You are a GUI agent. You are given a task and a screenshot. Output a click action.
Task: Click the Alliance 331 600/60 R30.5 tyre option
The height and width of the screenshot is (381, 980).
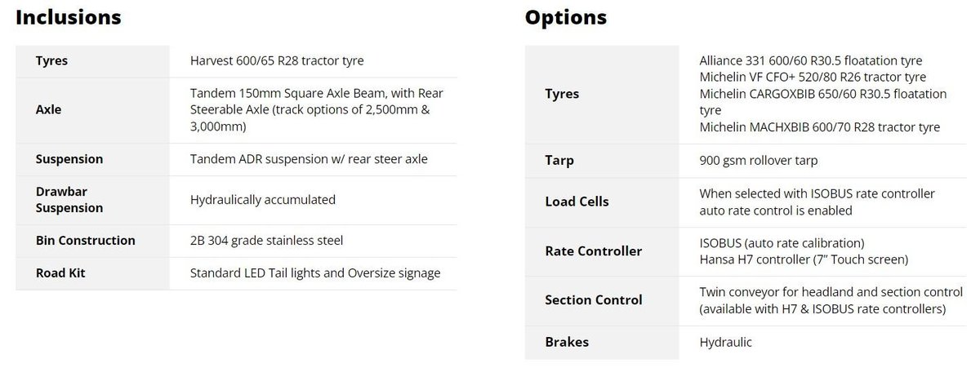tap(811, 61)
